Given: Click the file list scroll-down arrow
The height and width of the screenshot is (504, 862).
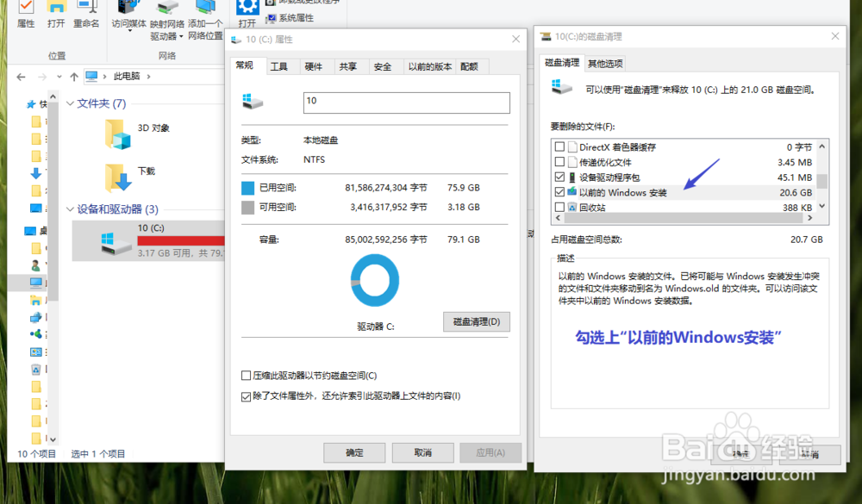Looking at the screenshot, I should click(821, 206).
